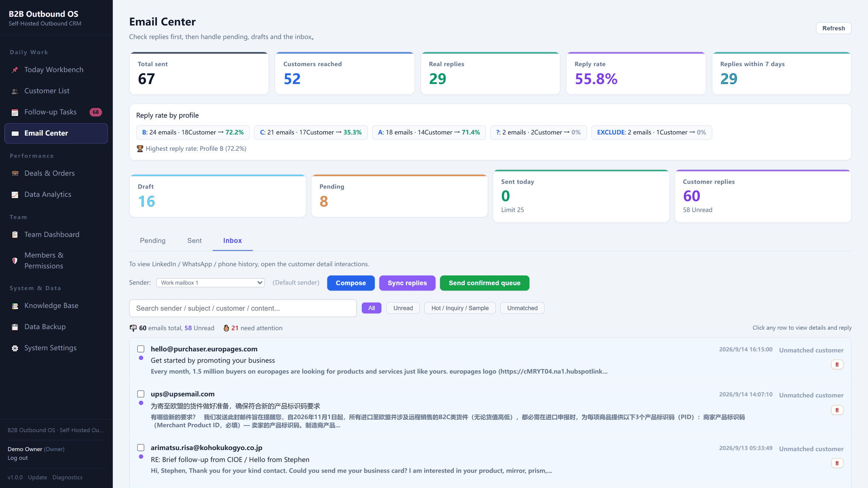This screenshot has width=868, height=488.
Task: Switch to the Pending tab
Action: (x=153, y=240)
